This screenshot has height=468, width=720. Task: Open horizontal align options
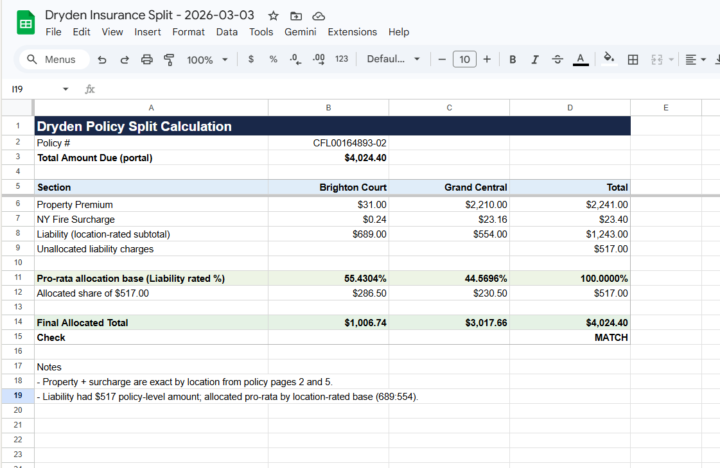695,60
